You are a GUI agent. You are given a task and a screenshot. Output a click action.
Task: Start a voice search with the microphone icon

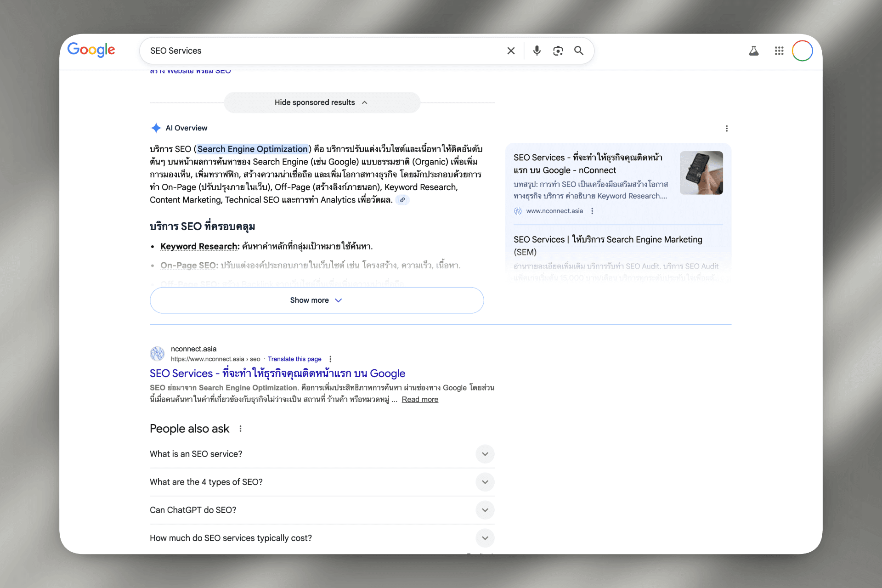tap(536, 51)
